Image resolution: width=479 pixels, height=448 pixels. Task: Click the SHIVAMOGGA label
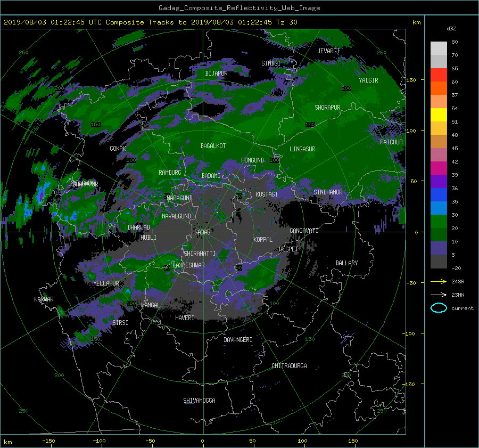(x=199, y=400)
